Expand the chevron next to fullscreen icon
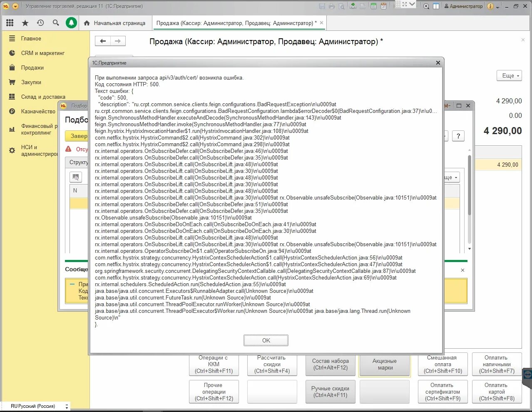The image size is (532, 412). 412,4
